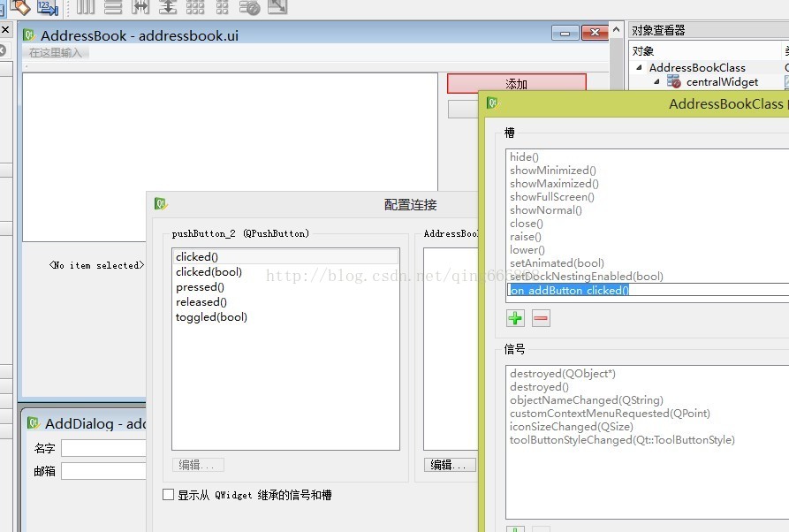This screenshot has width=789, height=532.
Task: Click the 在这里输入 menu placeholder
Action: pos(55,52)
